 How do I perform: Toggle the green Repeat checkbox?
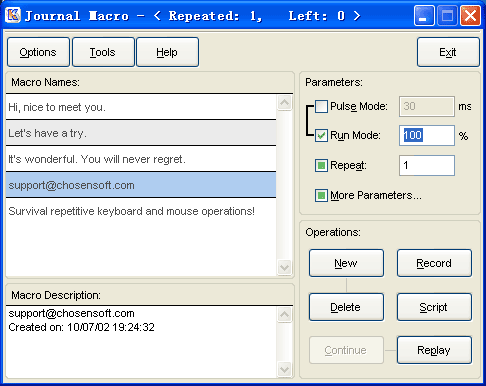click(x=321, y=165)
